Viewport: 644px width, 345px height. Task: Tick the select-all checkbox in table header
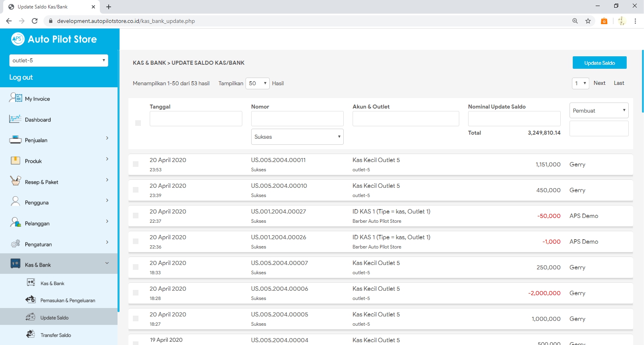[138, 123]
